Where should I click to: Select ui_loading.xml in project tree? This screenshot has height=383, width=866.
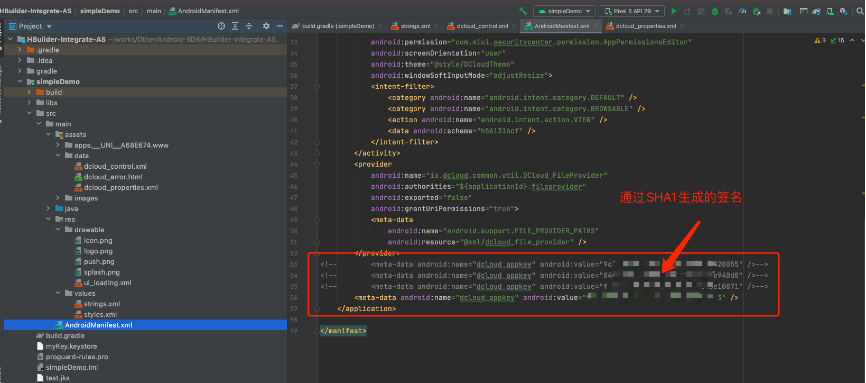click(x=103, y=283)
